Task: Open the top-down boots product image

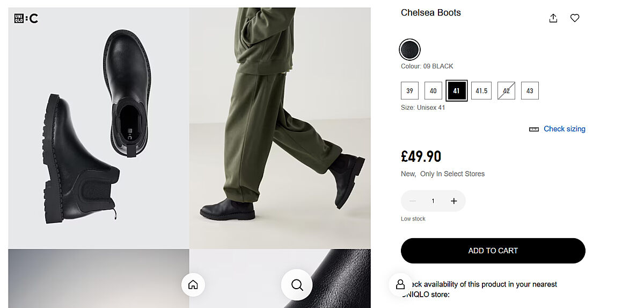Action: click(99, 128)
